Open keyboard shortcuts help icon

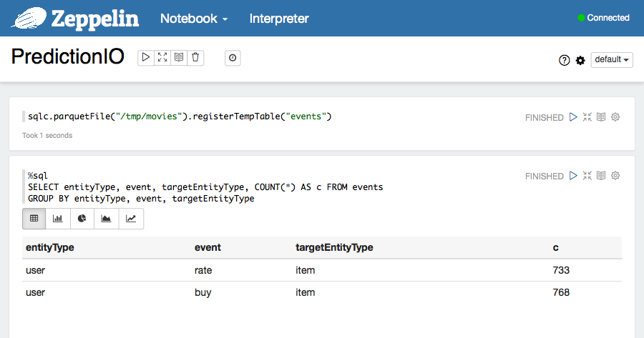[564, 60]
